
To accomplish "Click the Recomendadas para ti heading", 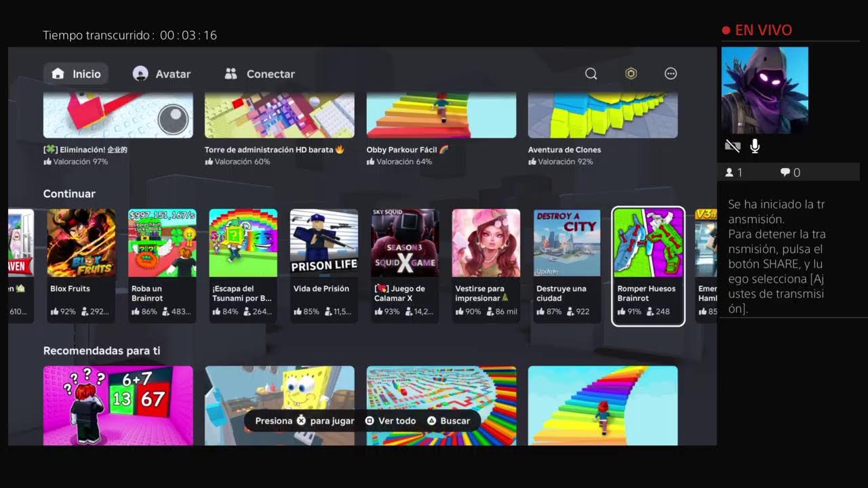I will (102, 351).
